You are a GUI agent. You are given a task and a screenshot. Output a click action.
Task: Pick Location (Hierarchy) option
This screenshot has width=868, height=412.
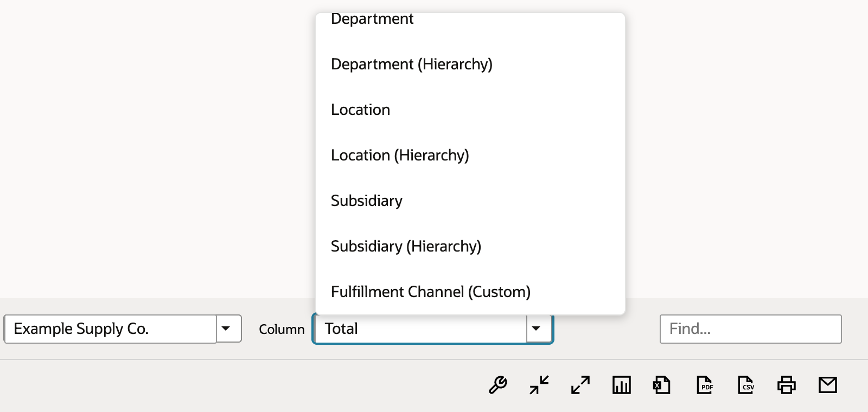coord(470,155)
